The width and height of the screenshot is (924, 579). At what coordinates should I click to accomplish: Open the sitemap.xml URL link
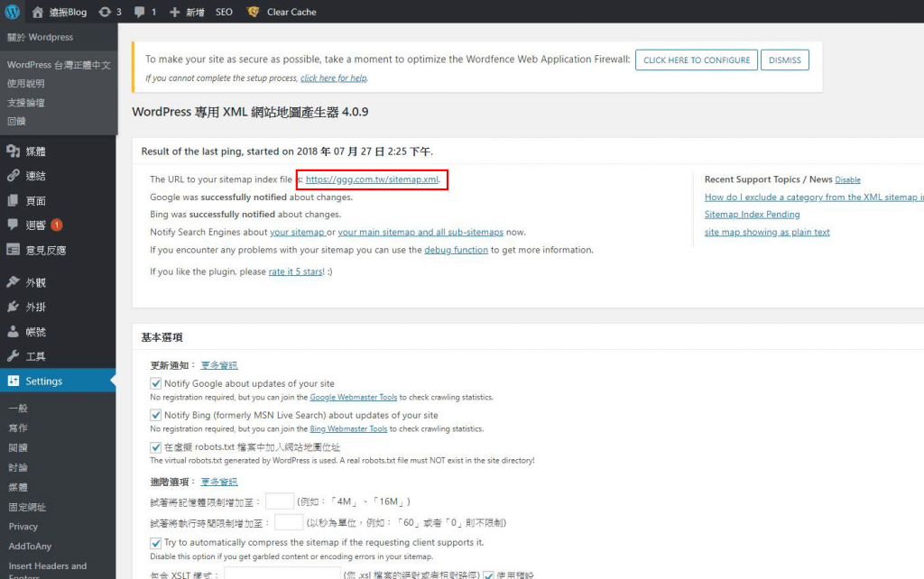[x=372, y=179]
